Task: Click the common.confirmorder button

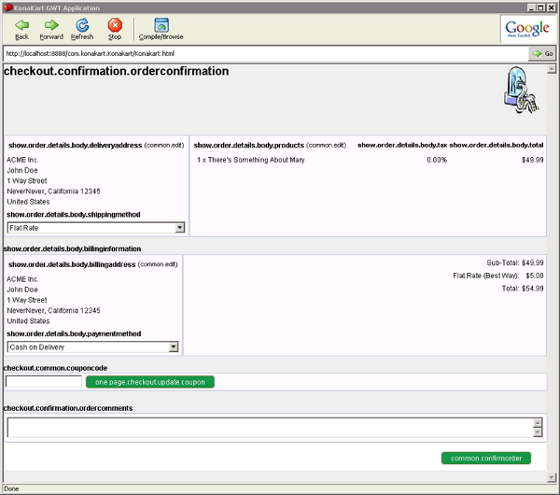Action: click(486, 458)
